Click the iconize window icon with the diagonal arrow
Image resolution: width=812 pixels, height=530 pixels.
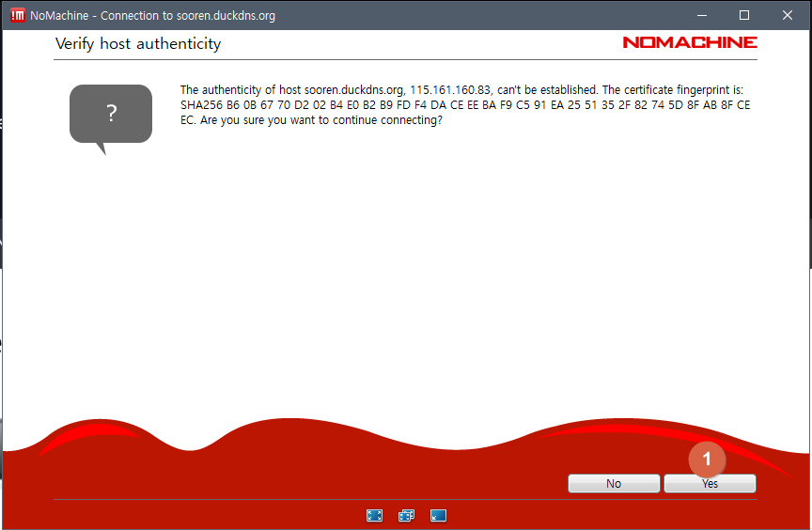pos(438,516)
